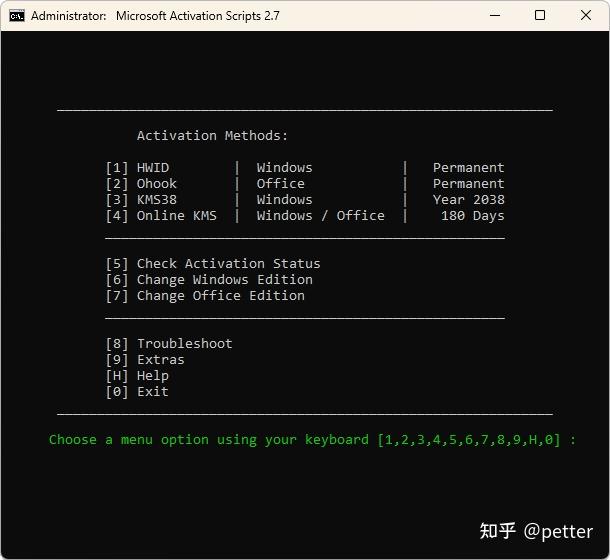Click the cmd icon in title bar
The image size is (610, 560).
click(x=17, y=16)
